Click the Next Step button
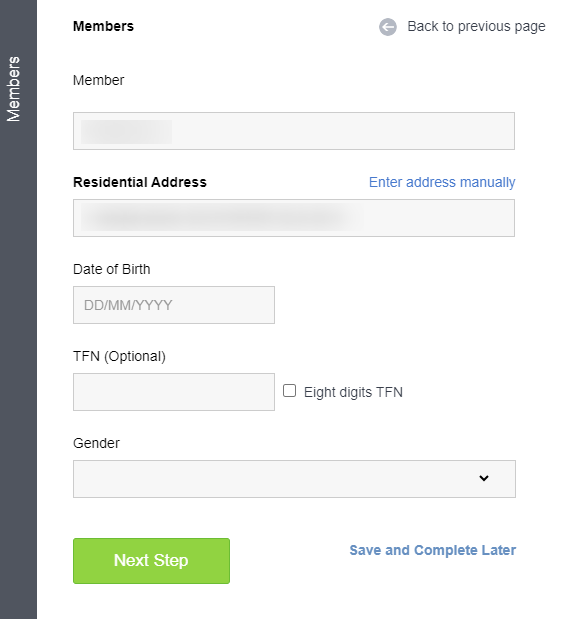Image resolution: width=562 pixels, height=619 pixels. [151, 561]
